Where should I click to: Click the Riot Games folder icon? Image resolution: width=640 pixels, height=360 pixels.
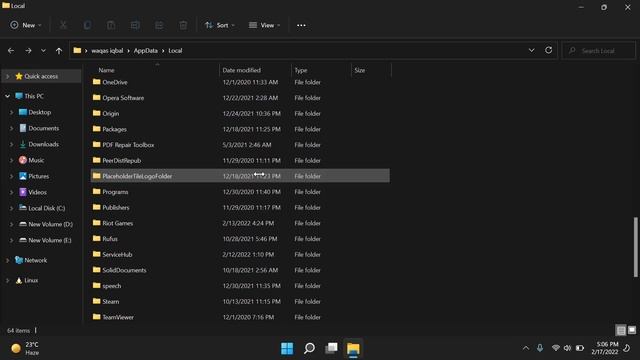[96, 223]
